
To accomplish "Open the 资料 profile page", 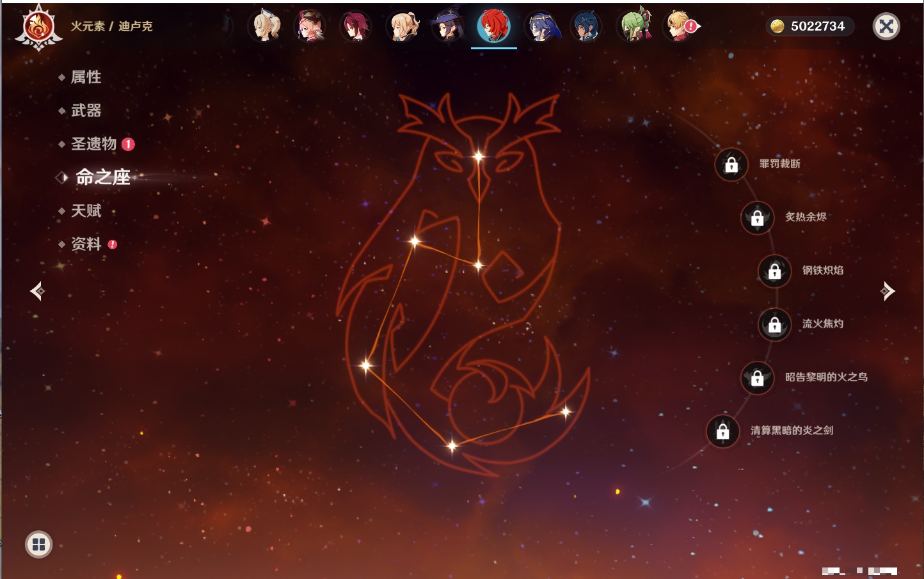I will [x=86, y=244].
